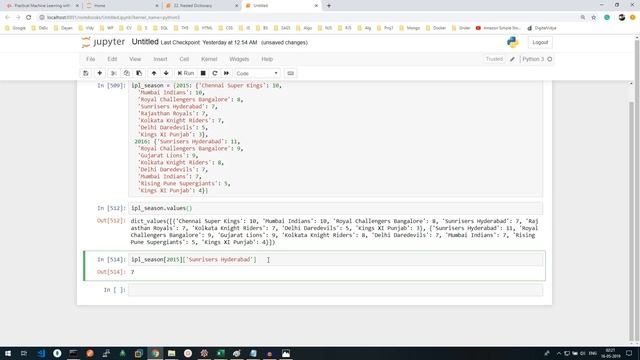
Task: Open a new browser tab
Action: [x=329, y=6]
